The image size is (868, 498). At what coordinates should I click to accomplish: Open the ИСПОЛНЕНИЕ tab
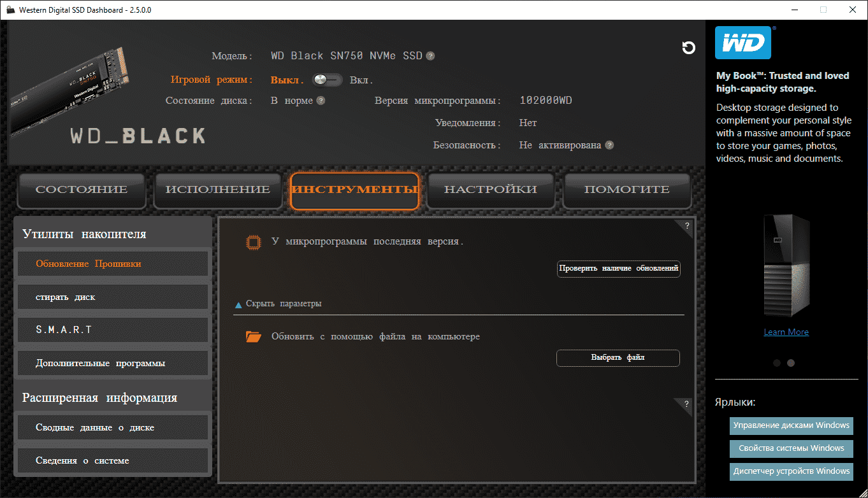pyautogui.click(x=218, y=190)
